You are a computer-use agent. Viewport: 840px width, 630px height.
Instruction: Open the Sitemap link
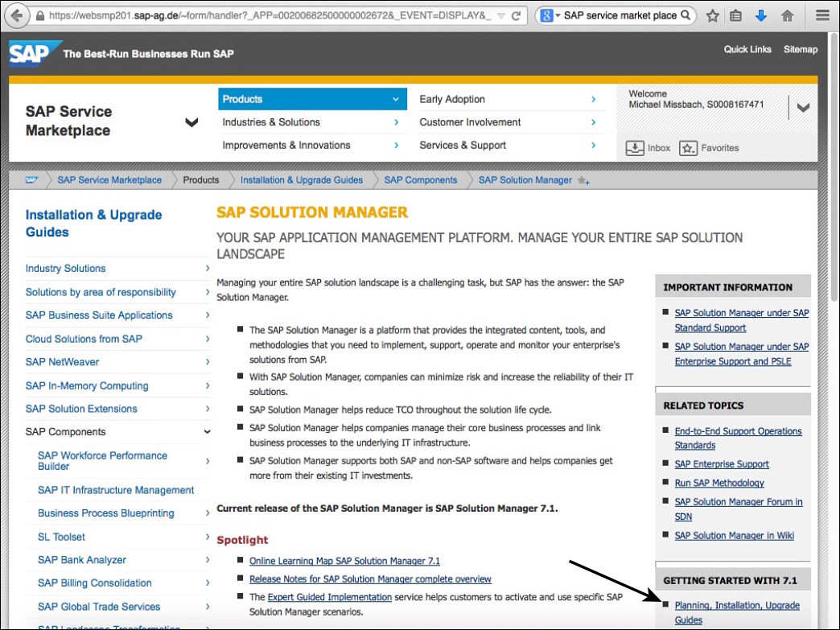[x=801, y=49]
